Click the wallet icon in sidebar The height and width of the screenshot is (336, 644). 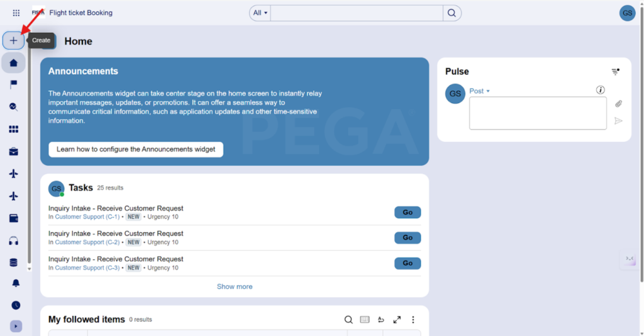14,218
